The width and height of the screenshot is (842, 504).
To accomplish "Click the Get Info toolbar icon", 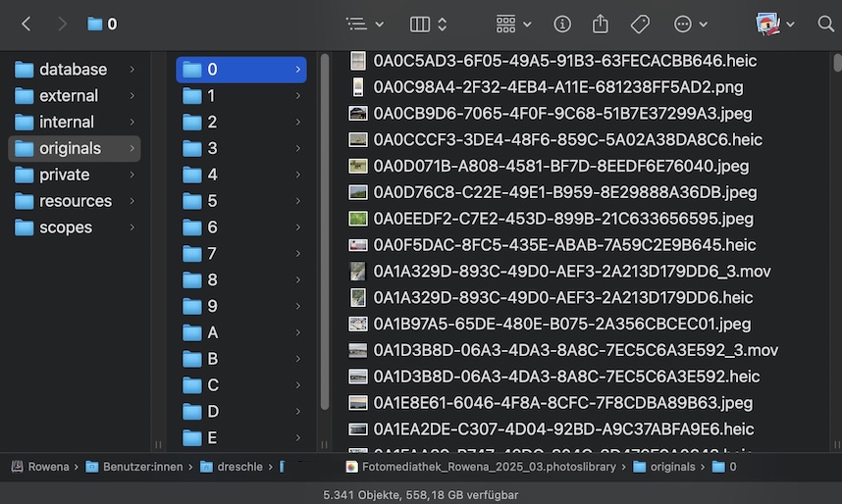I will (562, 24).
